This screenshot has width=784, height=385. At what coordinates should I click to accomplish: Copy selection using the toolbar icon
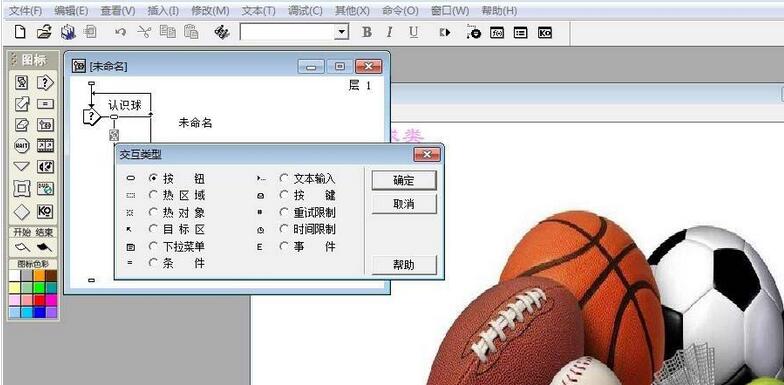(x=168, y=32)
